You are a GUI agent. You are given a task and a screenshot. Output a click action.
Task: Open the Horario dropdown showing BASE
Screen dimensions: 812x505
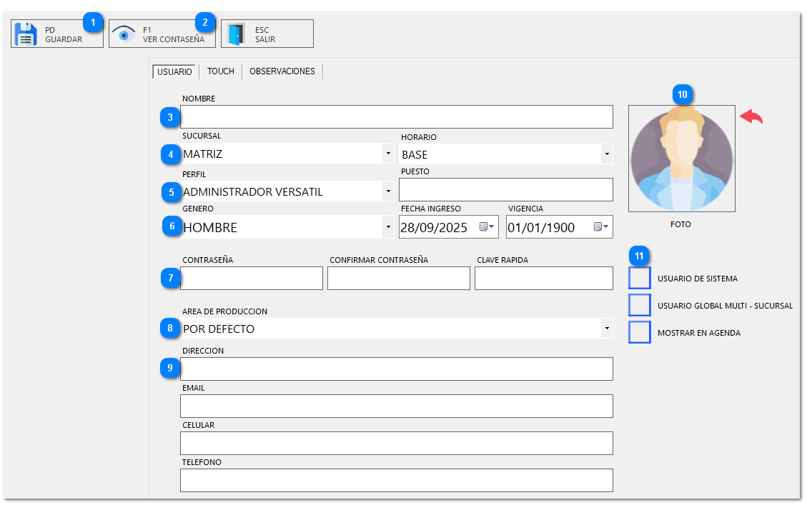click(x=606, y=153)
